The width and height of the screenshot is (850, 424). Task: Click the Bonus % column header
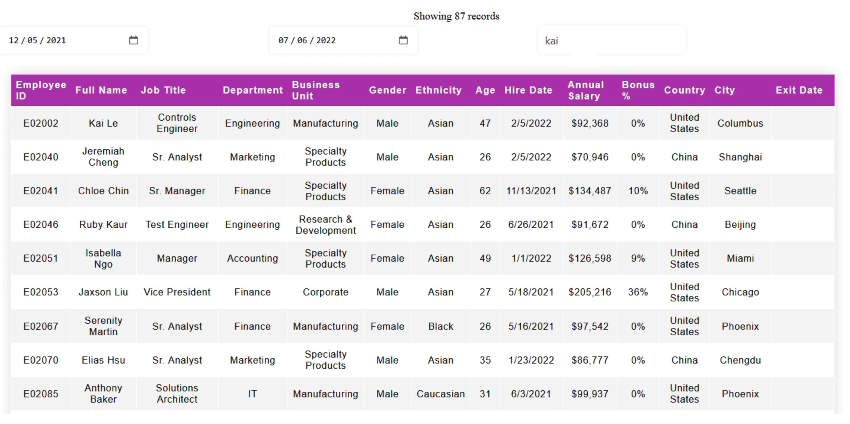pyautogui.click(x=638, y=90)
